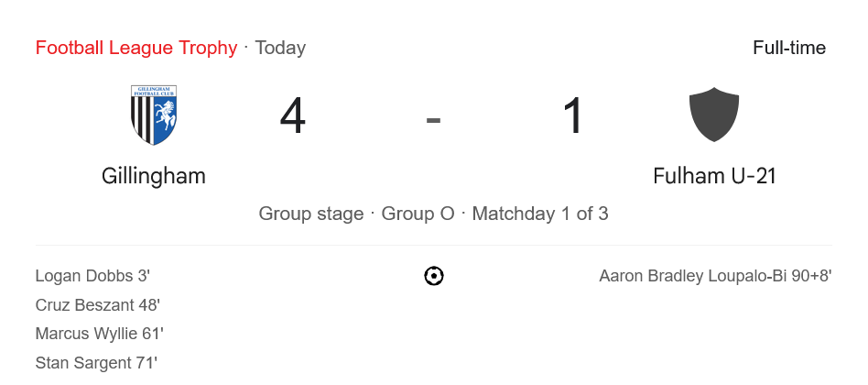Click the divider line above goalscorers
Screen dimensions: 868x385
[434, 246]
